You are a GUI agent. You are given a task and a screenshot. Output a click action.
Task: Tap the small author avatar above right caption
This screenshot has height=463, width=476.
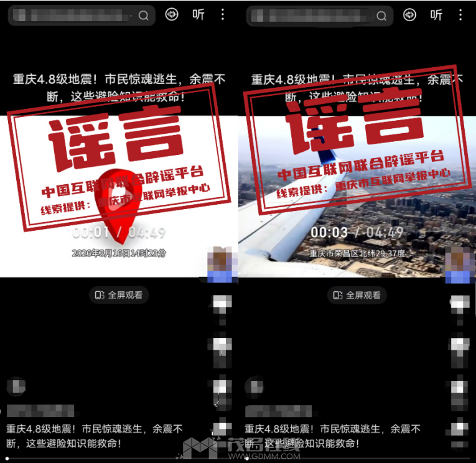coord(256,386)
